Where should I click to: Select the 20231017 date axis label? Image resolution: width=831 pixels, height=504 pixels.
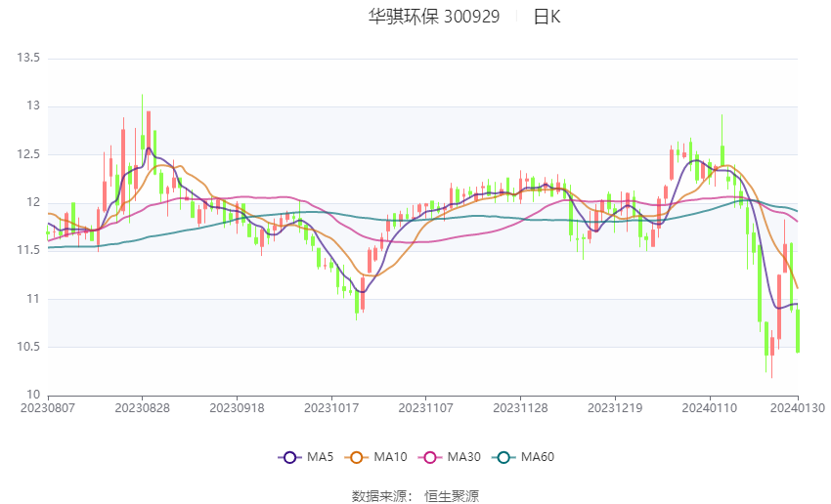click(331, 408)
